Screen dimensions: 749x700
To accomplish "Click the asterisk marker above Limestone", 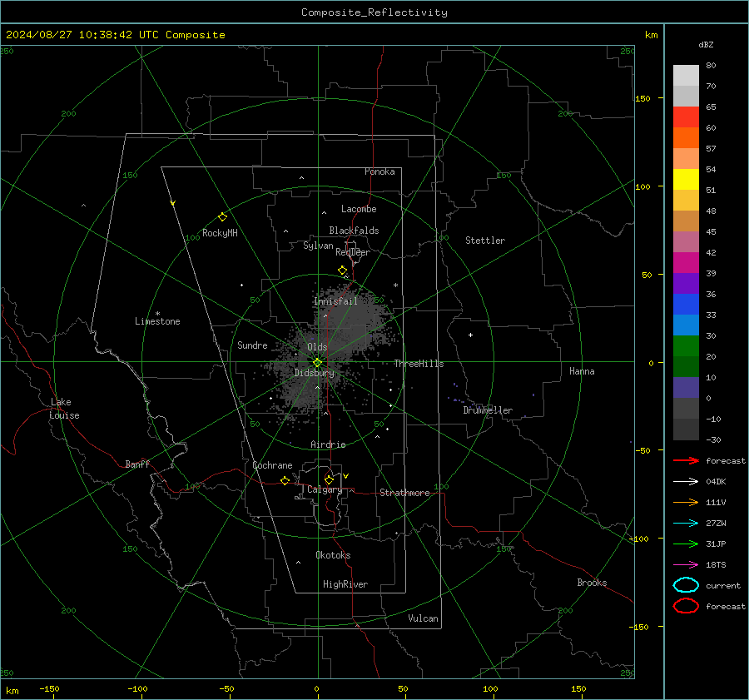I will tap(157, 314).
